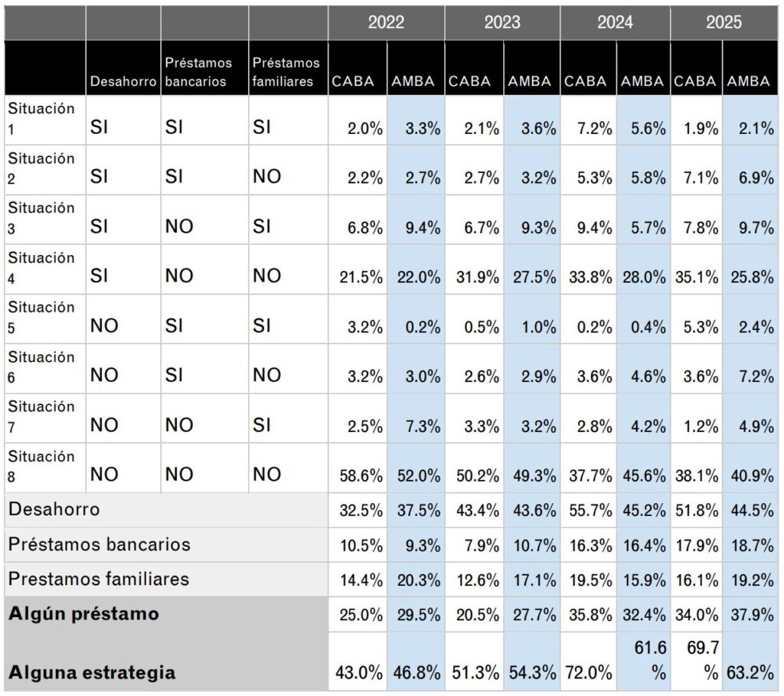Select the 21.5% cell in Situación 4
Screen dimensions: 784x696
pyautogui.click(x=361, y=278)
